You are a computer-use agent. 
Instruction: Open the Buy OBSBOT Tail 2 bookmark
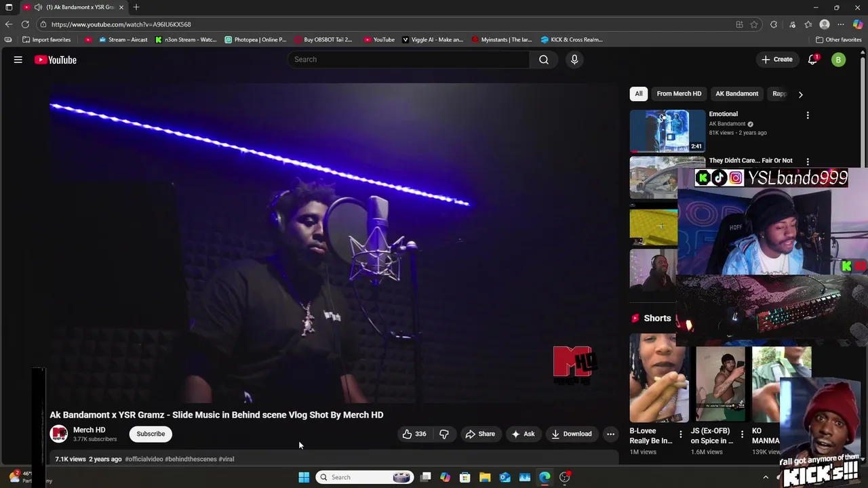tap(323, 39)
